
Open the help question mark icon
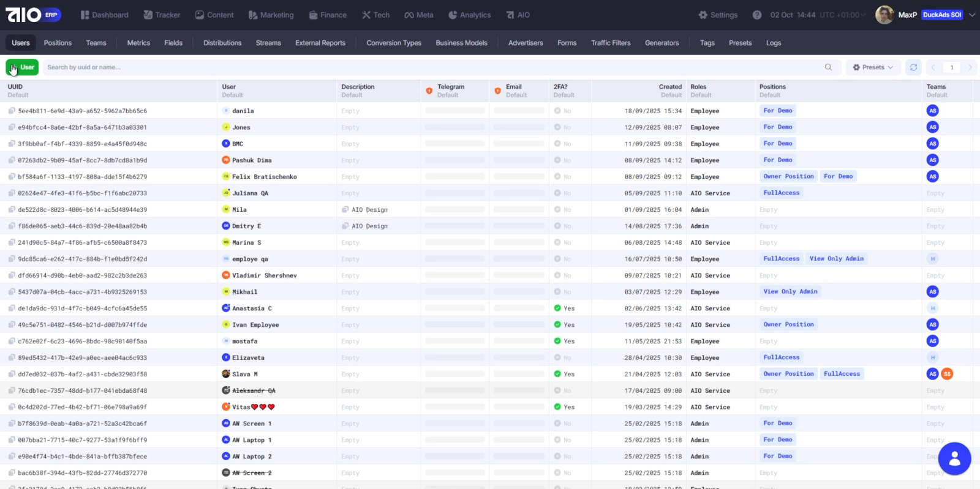point(757,15)
